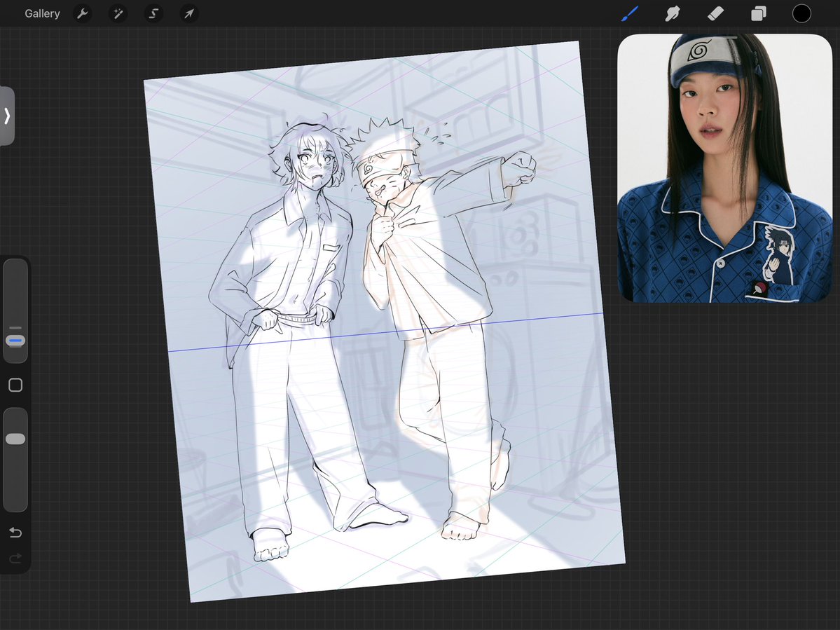Select the Brush tool
Image resolution: width=840 pixels, height=630 pixels.
click(x=630, y=13)
